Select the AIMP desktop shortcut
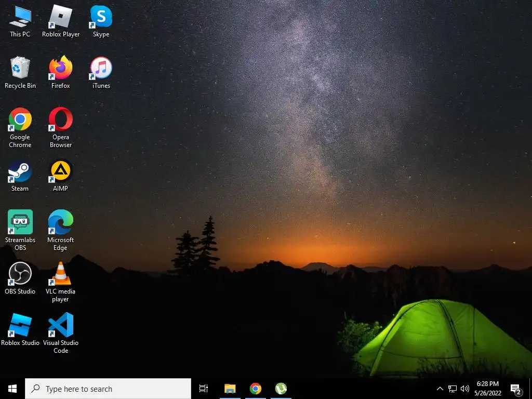Viewport: 532px width, 399px height. tap(61, 176)
